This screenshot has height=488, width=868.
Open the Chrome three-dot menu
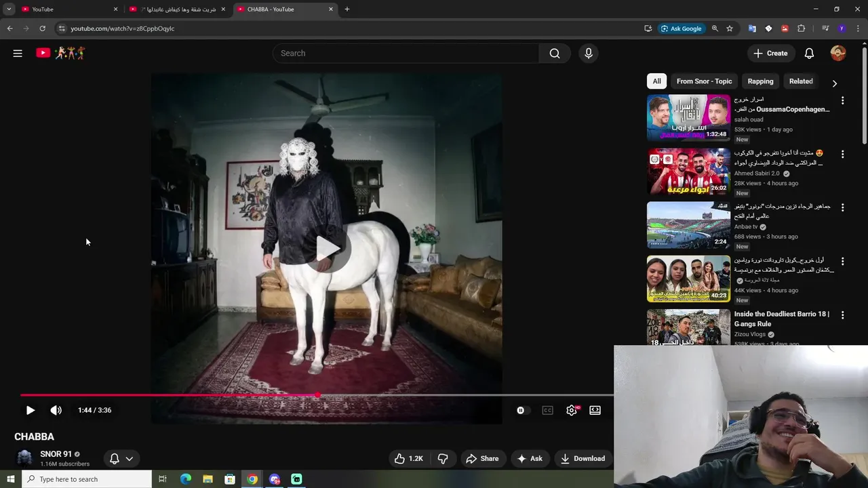[x=858, y=28]
